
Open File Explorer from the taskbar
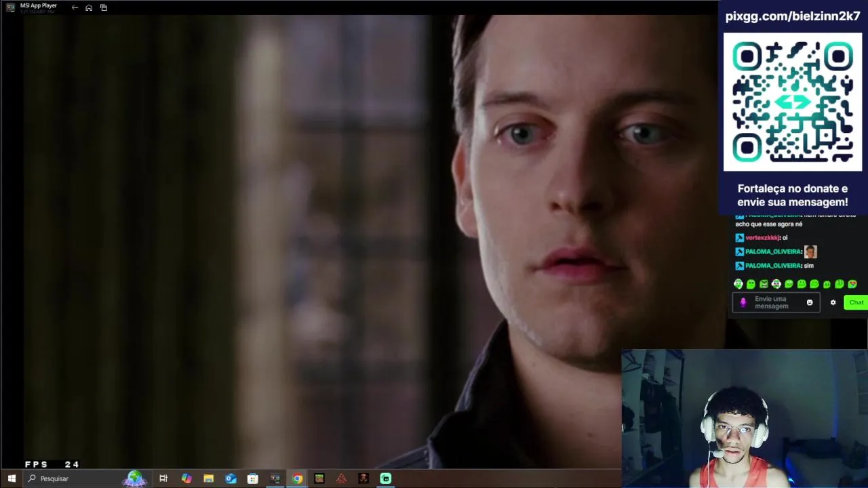pos(208,479)
